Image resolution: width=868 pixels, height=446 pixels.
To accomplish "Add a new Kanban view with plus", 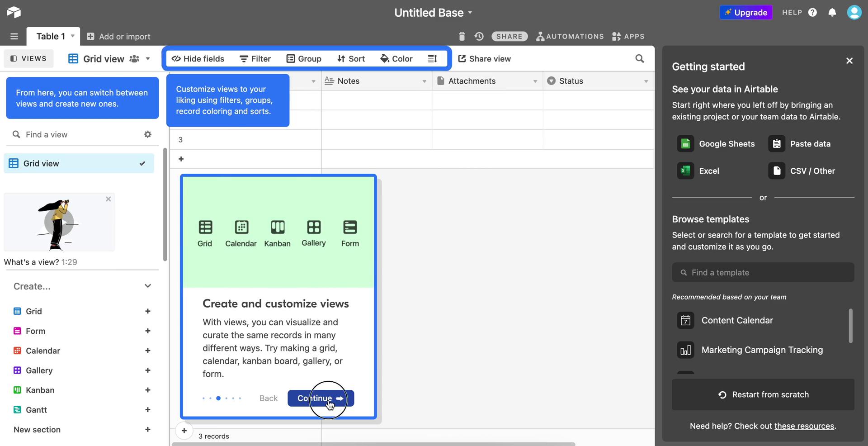I will 147,390.
